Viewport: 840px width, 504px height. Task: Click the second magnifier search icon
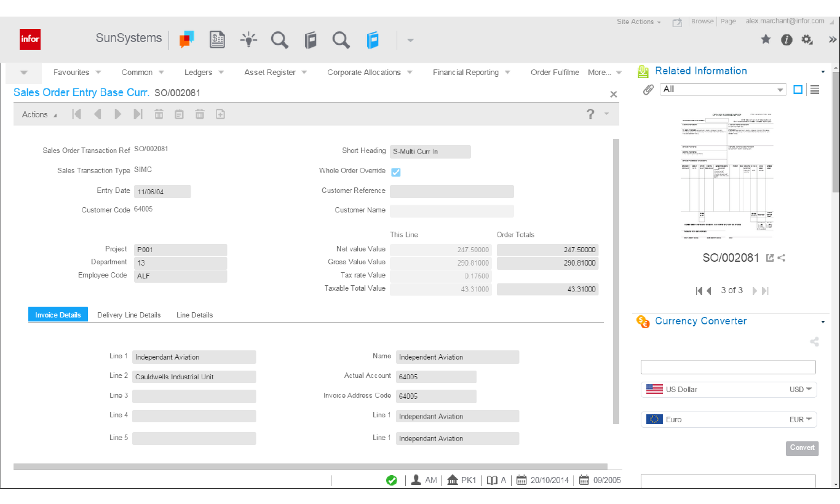tap(341, 41)
